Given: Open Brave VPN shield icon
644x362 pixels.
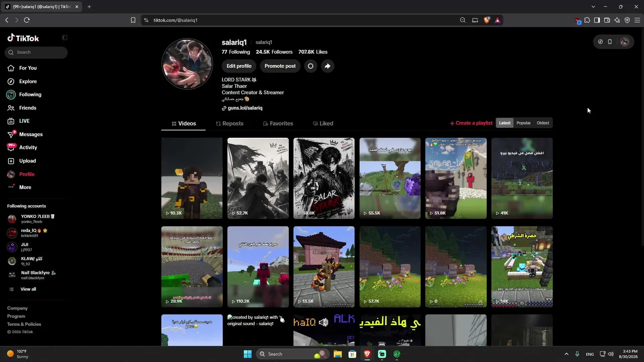Looking at the screenshot, I should pos(627,20).
